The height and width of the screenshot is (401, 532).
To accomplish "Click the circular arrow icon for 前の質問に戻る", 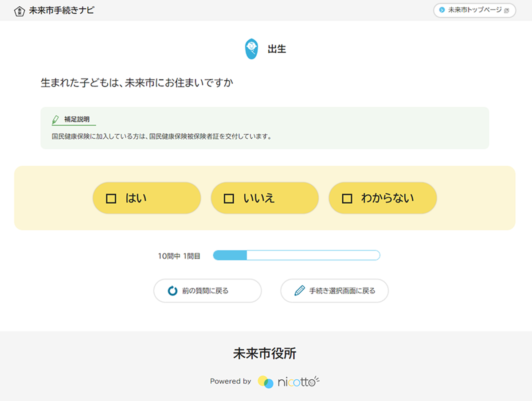I will tap(172, 291).
